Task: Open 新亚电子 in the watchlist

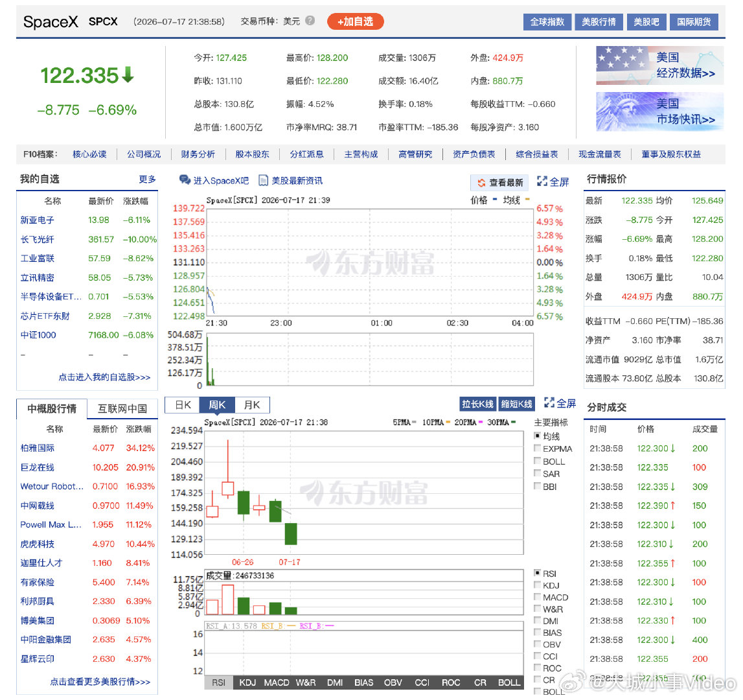Action: tap(38, 220)
